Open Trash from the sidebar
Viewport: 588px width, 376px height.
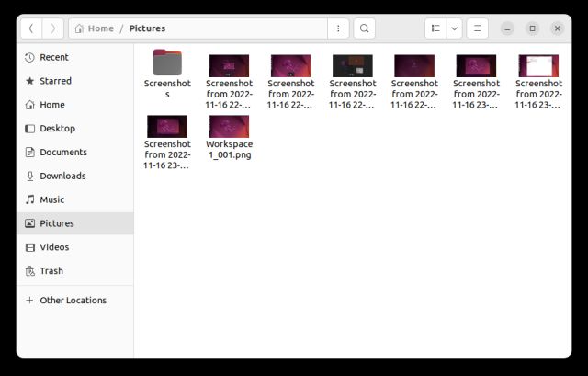tap(51, 271)
